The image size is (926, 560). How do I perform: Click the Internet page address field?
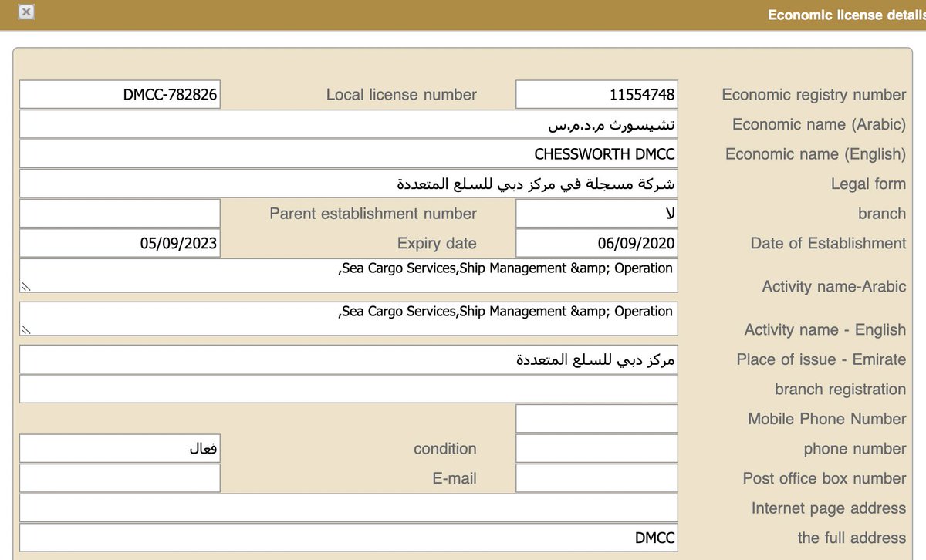[x=349, y=508]
